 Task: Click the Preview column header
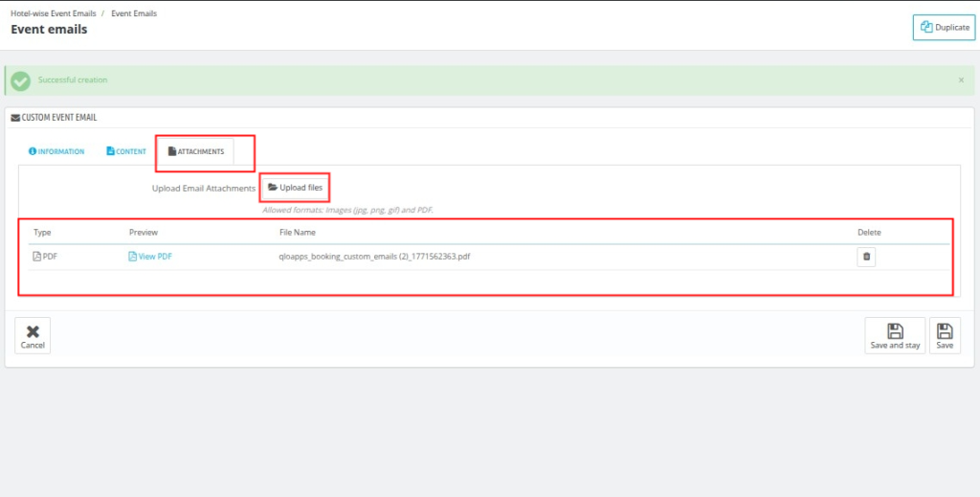[144, 233]
